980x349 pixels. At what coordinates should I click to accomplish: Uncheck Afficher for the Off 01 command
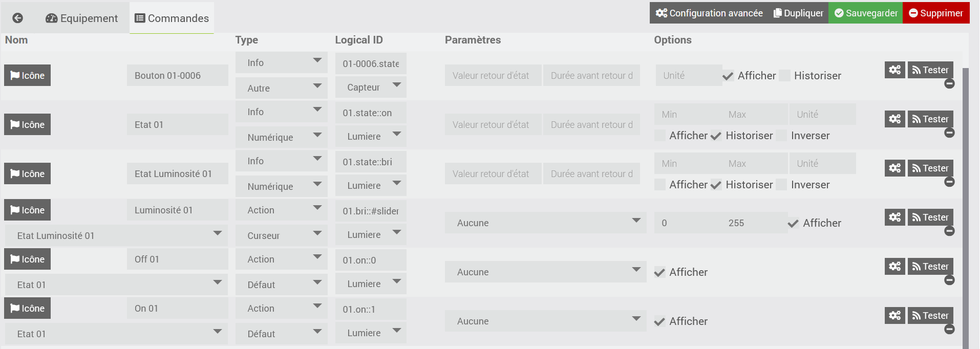(x=660, y=272)
